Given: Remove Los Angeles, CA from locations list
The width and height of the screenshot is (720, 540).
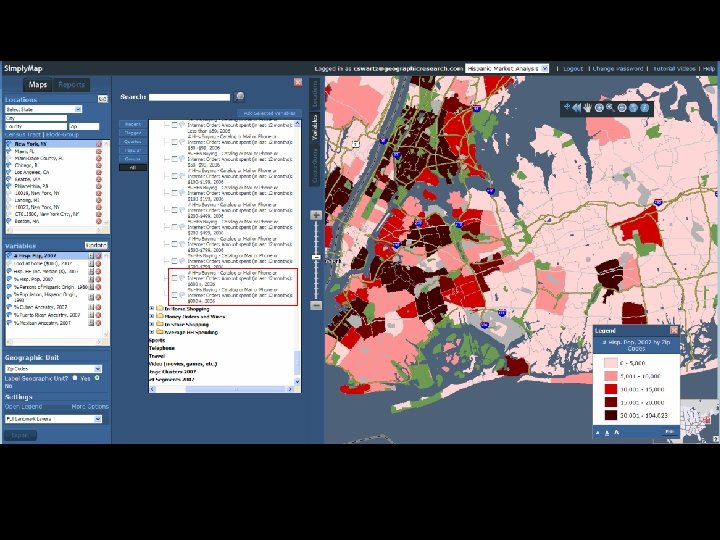Looking at the screenshot, I should coord(98,172).
